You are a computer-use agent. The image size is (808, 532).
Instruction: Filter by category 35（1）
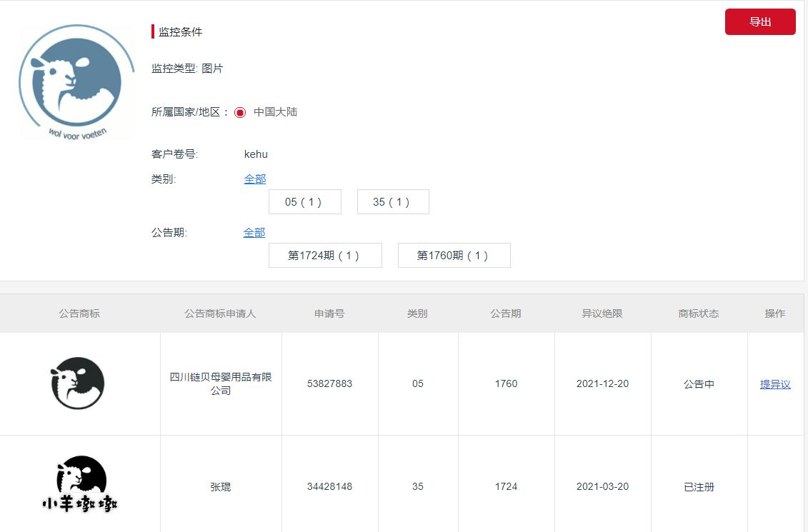[x=392, y=202]
